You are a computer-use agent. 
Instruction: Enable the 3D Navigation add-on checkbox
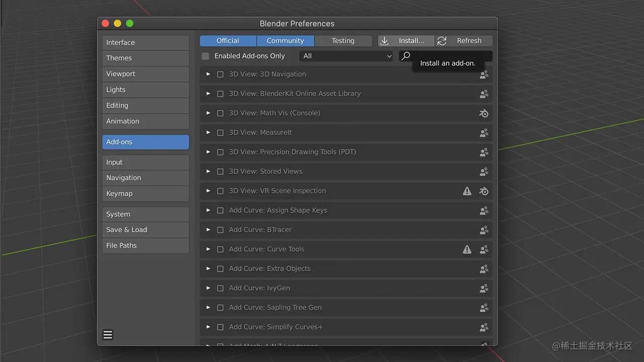[220, 74]
